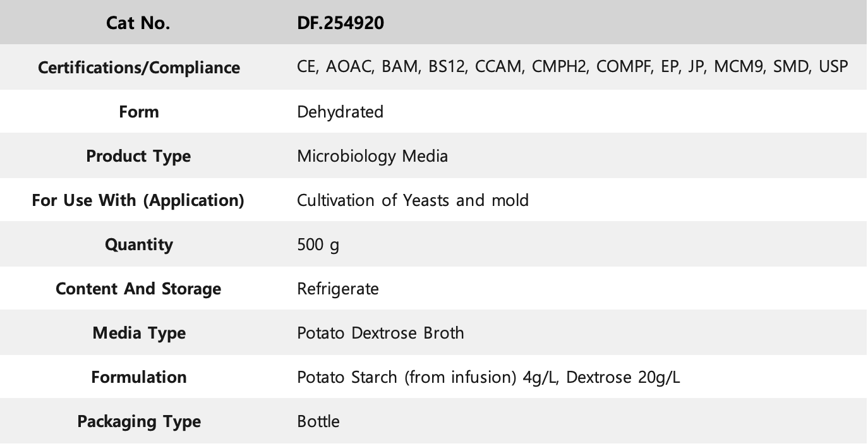Select the Refrigerate storage value
The height and width of the screenshot is (446, 868).
[x=338, y=289]
